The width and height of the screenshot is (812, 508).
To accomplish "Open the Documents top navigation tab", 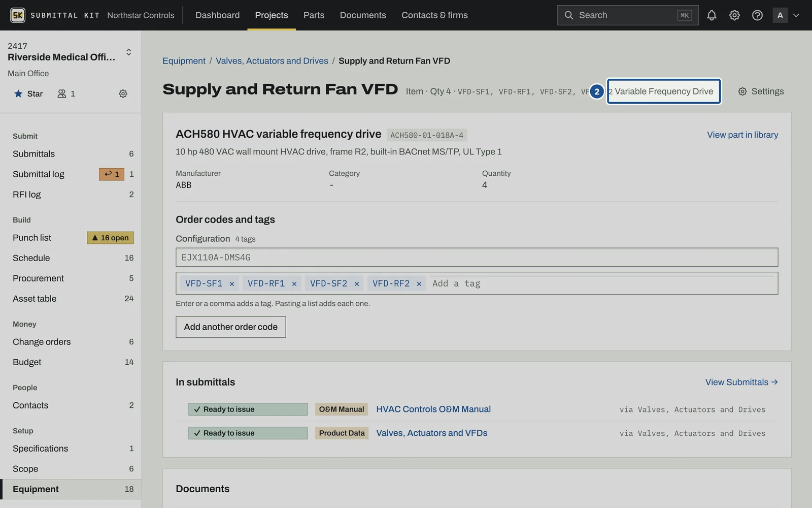I will [x=363, y=15].
